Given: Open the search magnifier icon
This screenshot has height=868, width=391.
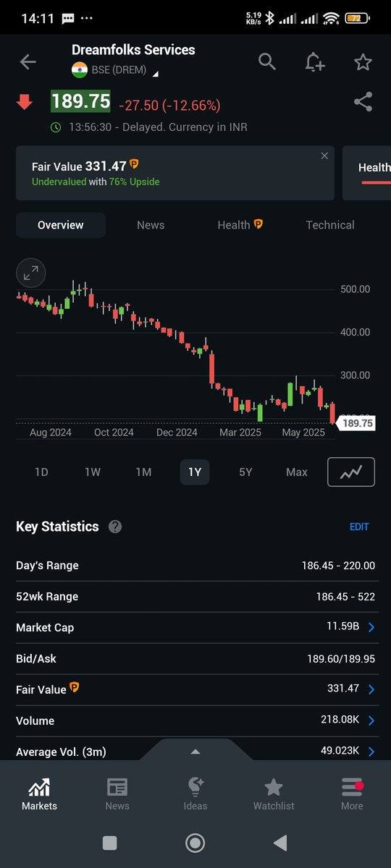Looking at the screenshot, I should (x=267, y=62).
